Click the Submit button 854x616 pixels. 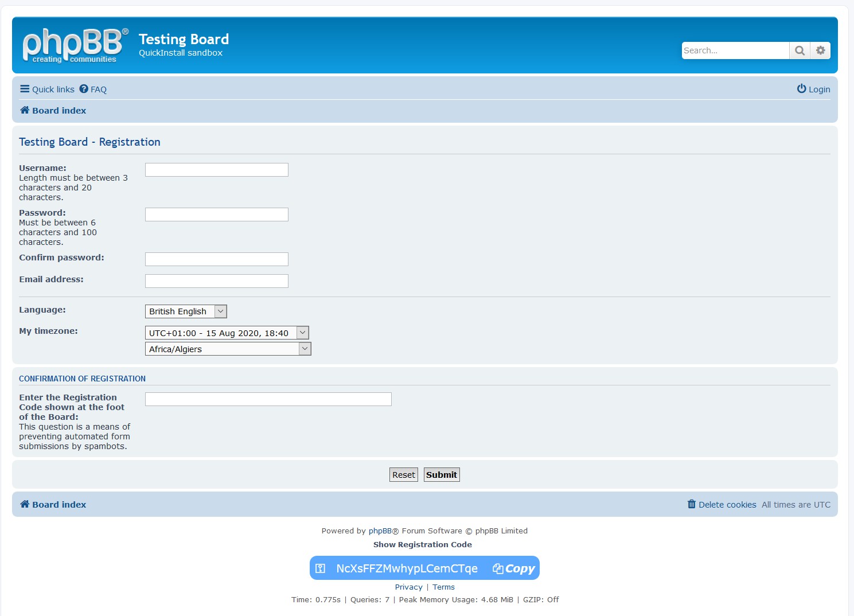click(442, 475)
